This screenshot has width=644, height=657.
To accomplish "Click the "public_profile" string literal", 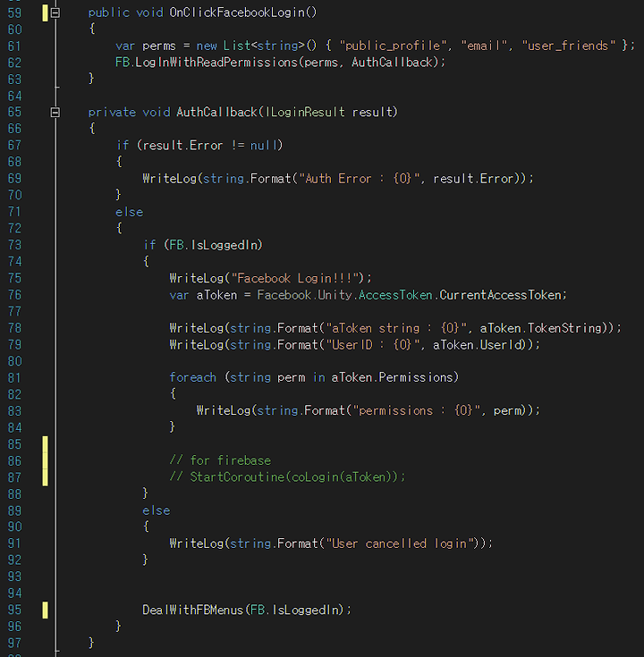I will point(393,46).
